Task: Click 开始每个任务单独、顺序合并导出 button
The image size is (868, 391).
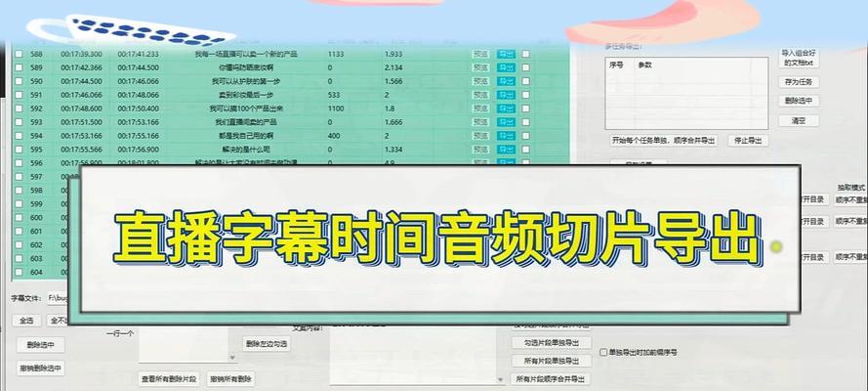Action: (664, 141)
